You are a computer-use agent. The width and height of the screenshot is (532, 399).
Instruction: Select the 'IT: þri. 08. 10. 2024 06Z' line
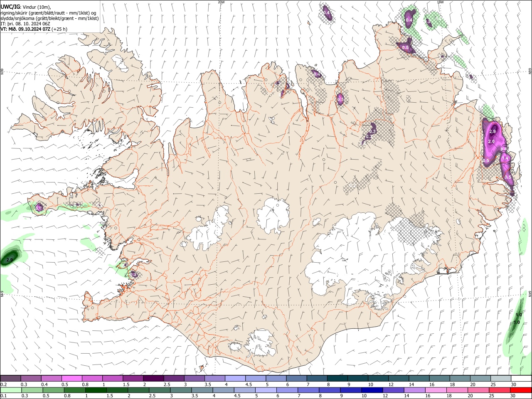point(25,24)
